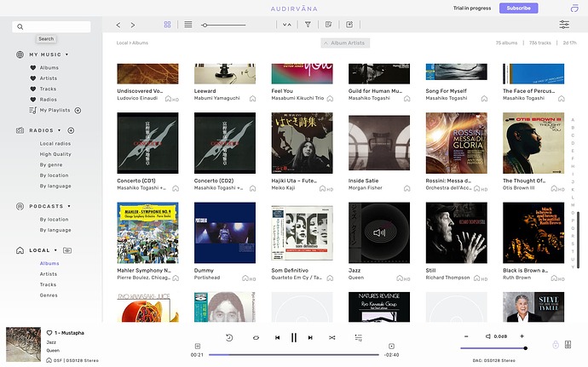This screenshot has height=367, width=588.
Task: Toggle repeat mode
Action: point(257,338)
